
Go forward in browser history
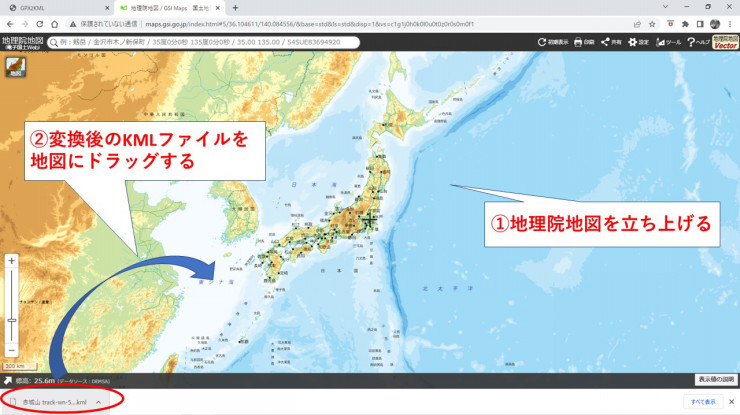coord(25,24)
